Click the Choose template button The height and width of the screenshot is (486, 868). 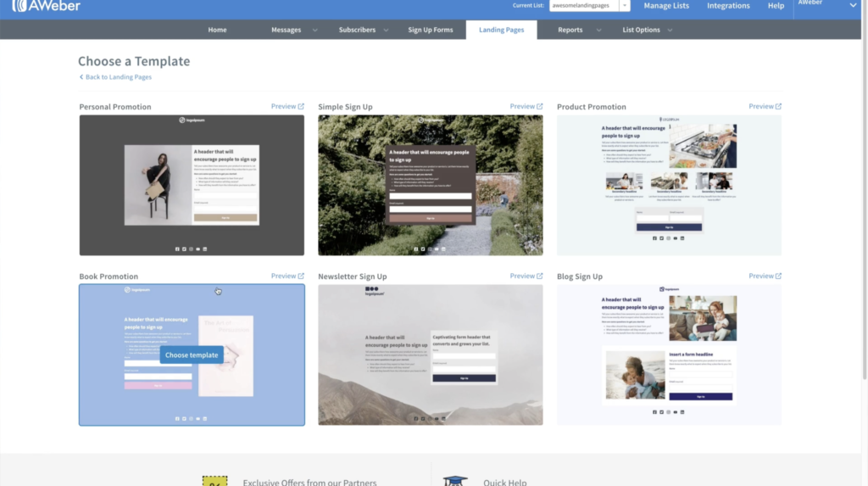(192, 355)
